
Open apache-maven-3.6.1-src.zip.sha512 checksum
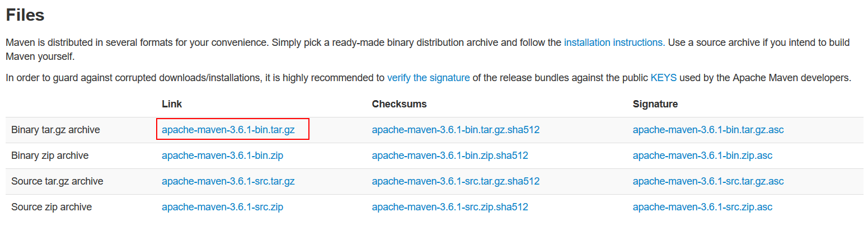(450, 207)
